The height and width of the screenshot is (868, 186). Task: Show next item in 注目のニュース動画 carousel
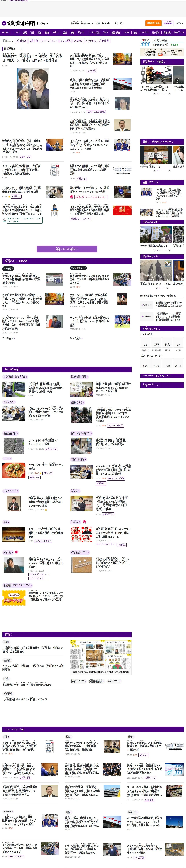pos(169,94)
